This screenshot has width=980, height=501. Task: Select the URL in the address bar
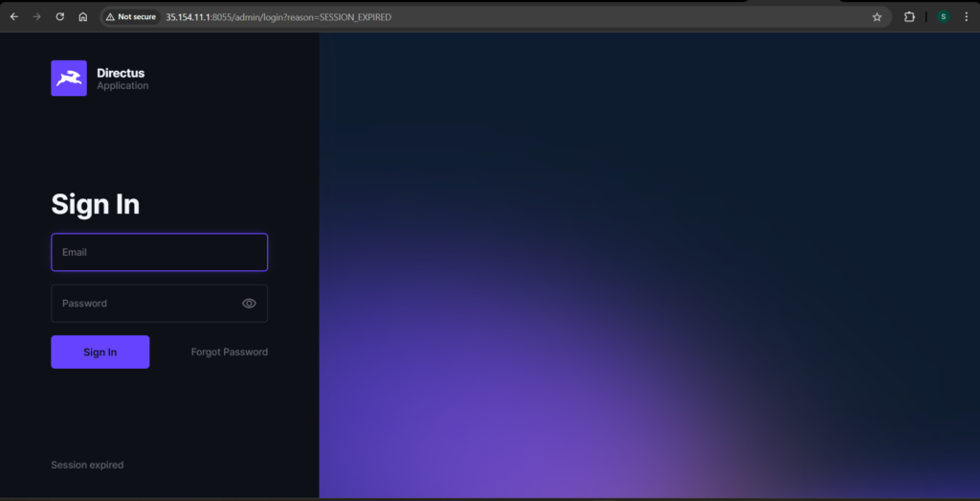pos(383,17)
